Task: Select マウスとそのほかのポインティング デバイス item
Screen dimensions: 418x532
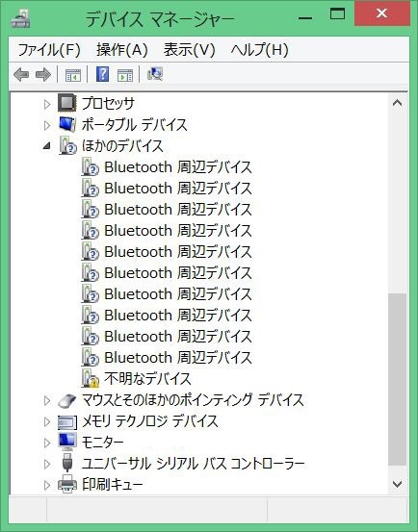Action: point(193,400)
